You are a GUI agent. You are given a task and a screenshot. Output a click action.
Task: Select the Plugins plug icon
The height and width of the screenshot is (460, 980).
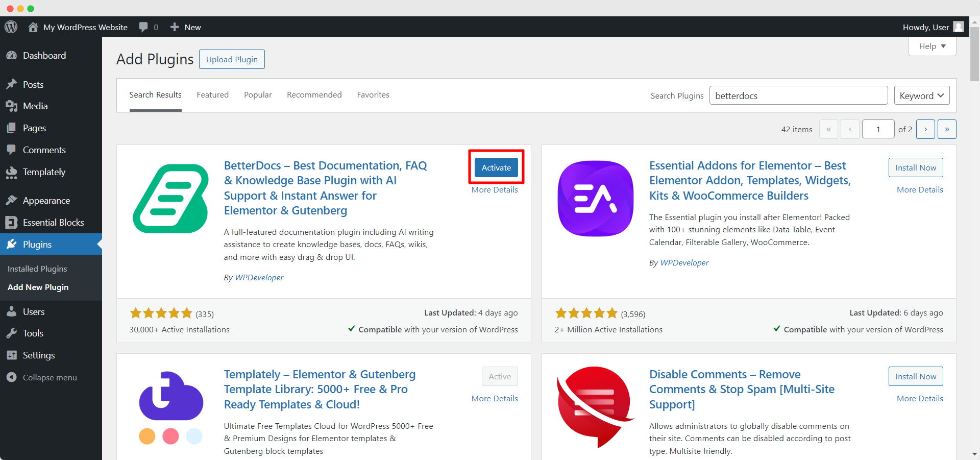[12, 244]
